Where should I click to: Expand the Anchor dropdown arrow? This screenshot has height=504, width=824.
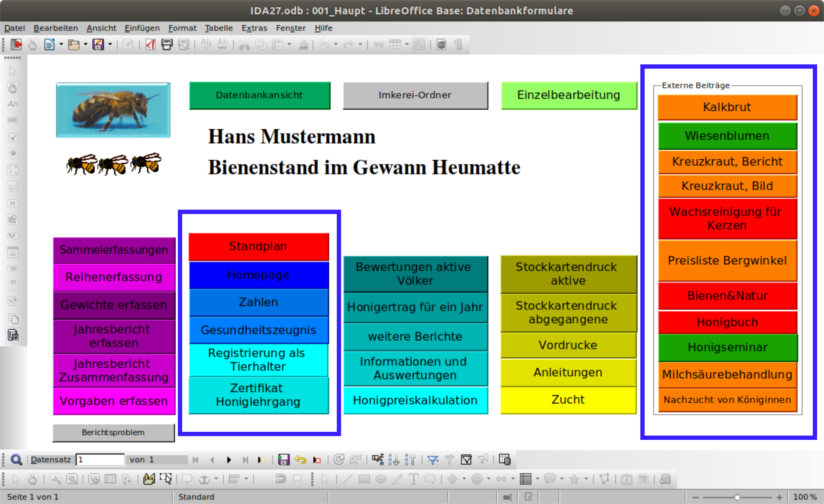coord(216,479)
